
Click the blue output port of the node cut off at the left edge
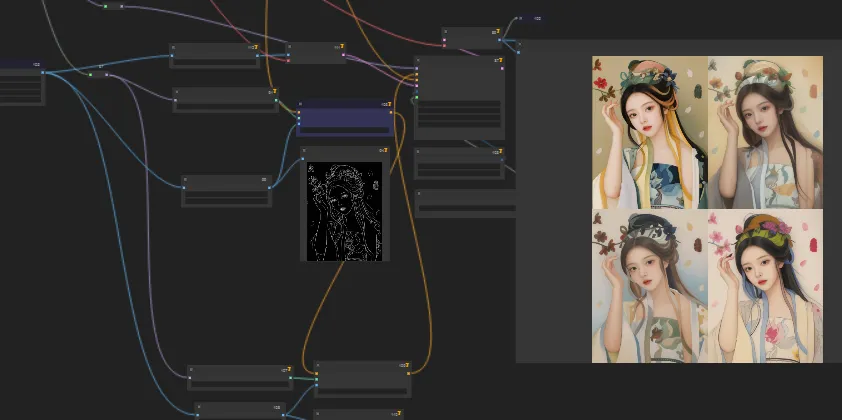tap(42, 73)
